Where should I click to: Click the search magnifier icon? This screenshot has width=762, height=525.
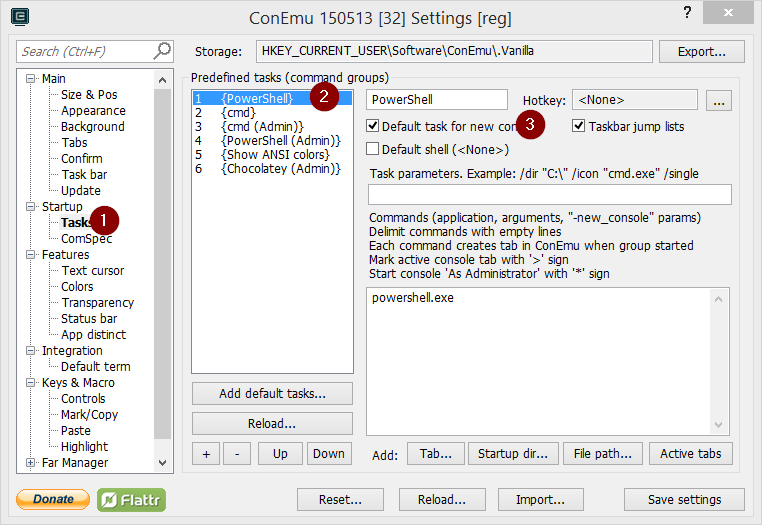(162, 51)
